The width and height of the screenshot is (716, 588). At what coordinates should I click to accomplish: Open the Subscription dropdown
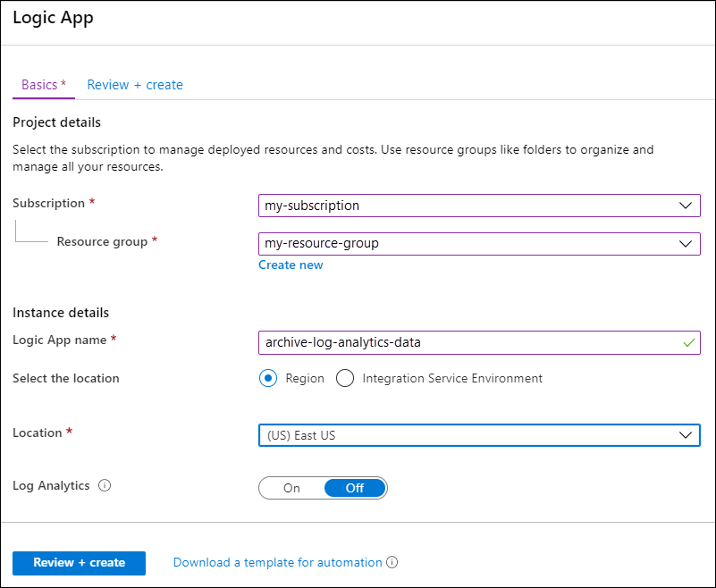click(x=478, y=206)
